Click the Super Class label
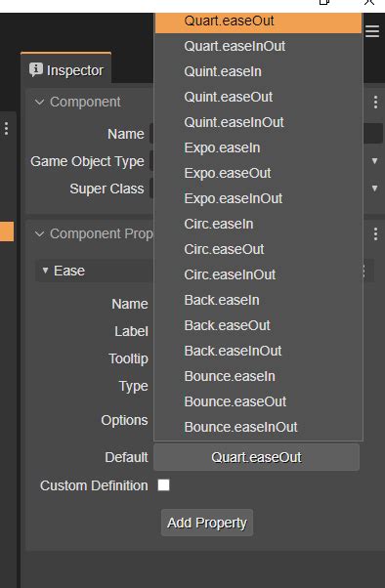This screenshot has height=588, width=385. point(107,189)
